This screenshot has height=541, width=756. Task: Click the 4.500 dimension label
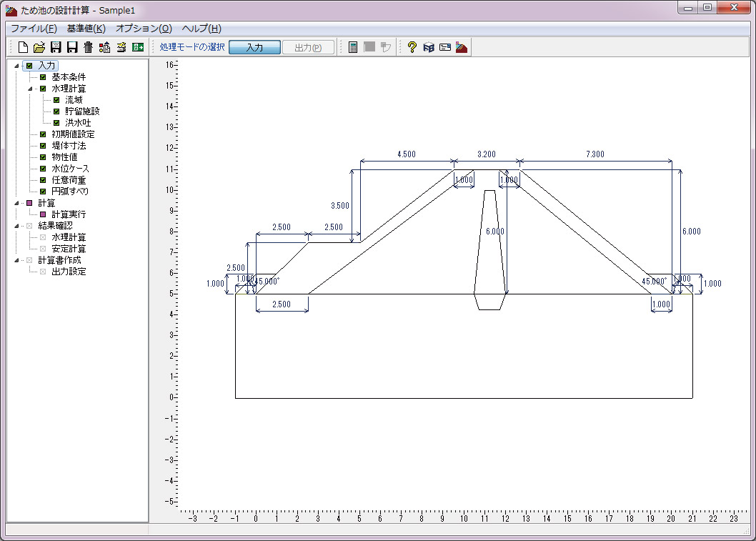(407, 154)
